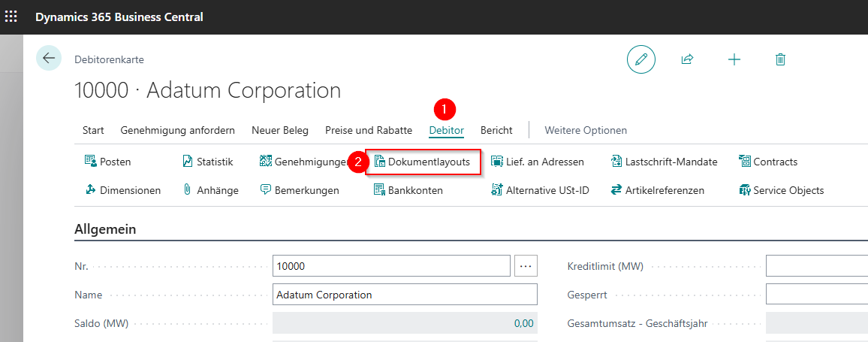
Task: Open Lief. an Adressen action
Action: (x=538, y=162)
